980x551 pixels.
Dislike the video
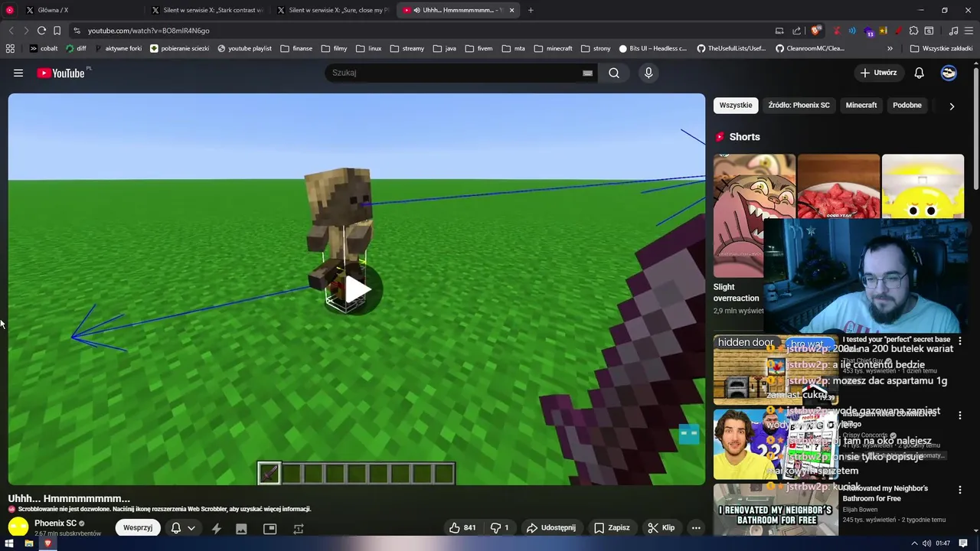tap(499, 528)
